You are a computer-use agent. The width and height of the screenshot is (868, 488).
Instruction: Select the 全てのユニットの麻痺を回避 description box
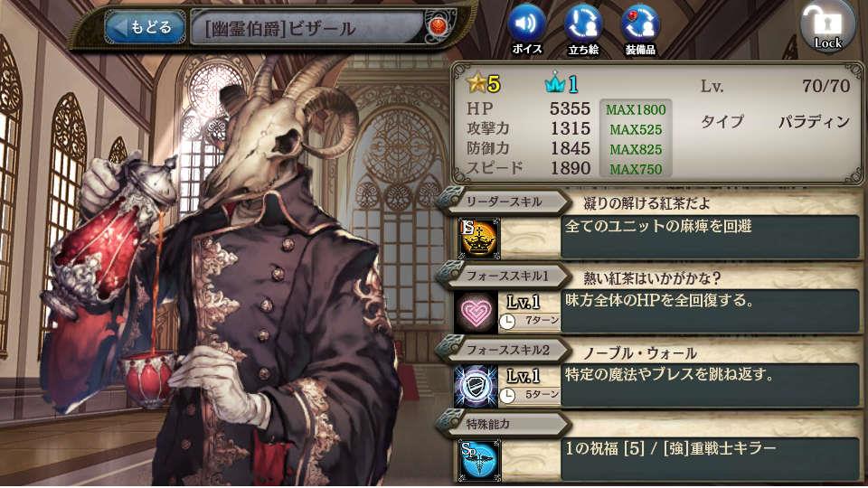pyautogui.click(x=711, y=238)
